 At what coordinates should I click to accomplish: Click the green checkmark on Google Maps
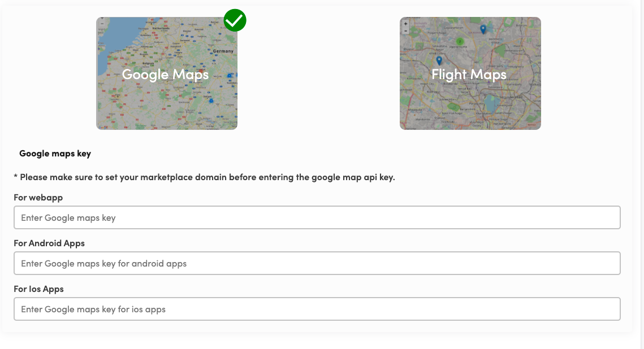point(235,20)
